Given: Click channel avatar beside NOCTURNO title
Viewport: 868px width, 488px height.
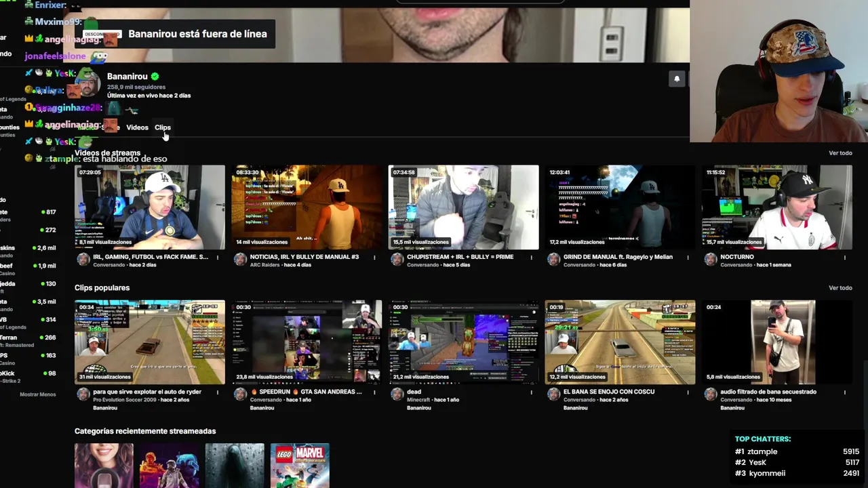Looking at the screenshot, I should point(710,259).
